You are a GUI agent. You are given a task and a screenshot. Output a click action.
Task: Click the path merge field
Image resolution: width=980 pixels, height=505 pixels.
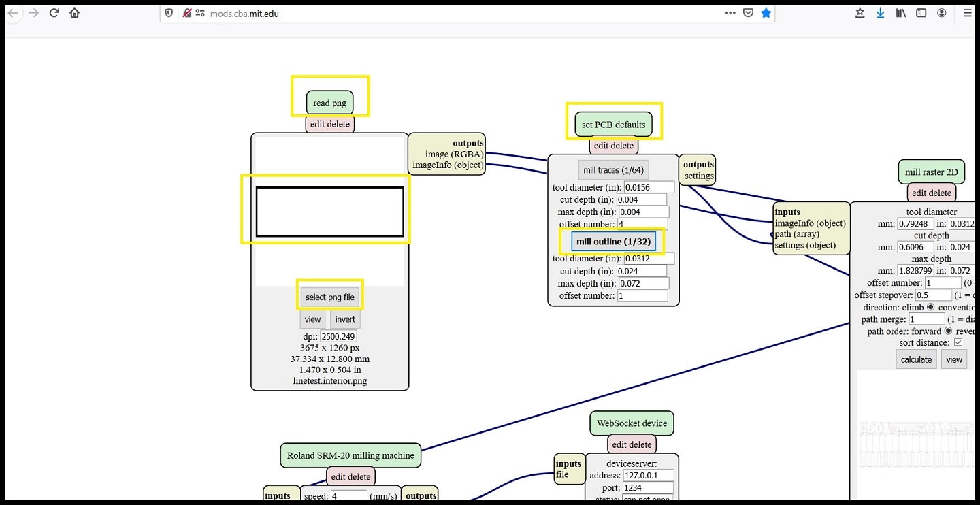coord(927,319)
